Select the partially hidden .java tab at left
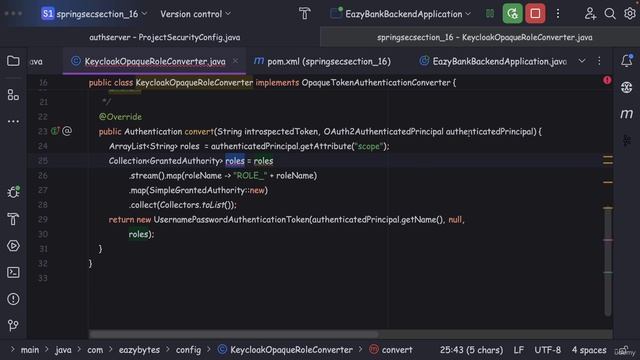Screen dimensions: 640x360 [36, 61]
